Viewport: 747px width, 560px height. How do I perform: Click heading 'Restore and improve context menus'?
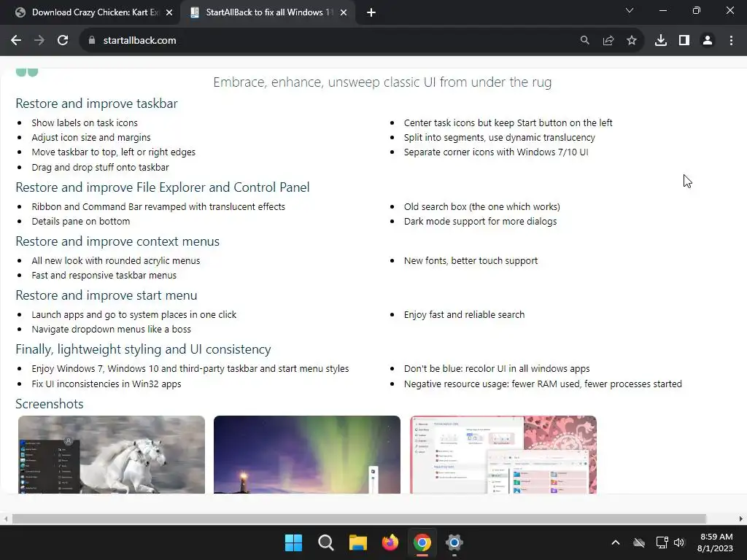coord(117,241)
